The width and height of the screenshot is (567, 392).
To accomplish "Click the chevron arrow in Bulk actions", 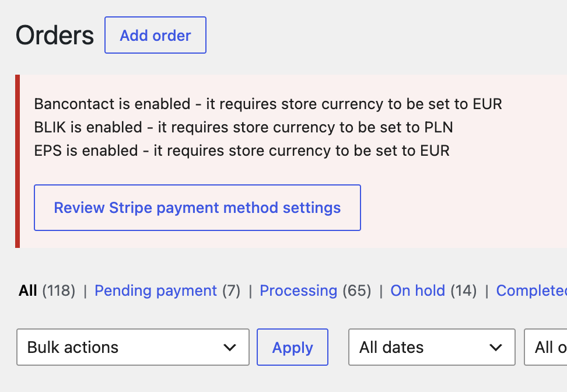I will [230, 348].
